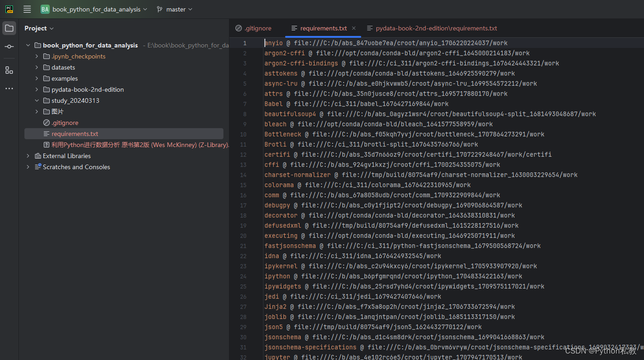This screenshot has height=360, width=644.
Task: Close the requirements.txt editor tab
Action: click(353, 28)
